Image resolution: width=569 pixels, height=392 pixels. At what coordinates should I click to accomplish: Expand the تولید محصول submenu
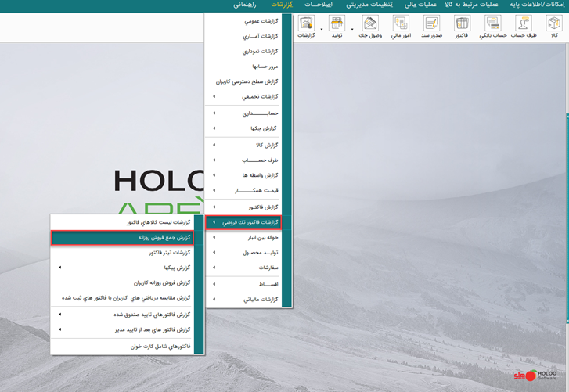(243, 253)
